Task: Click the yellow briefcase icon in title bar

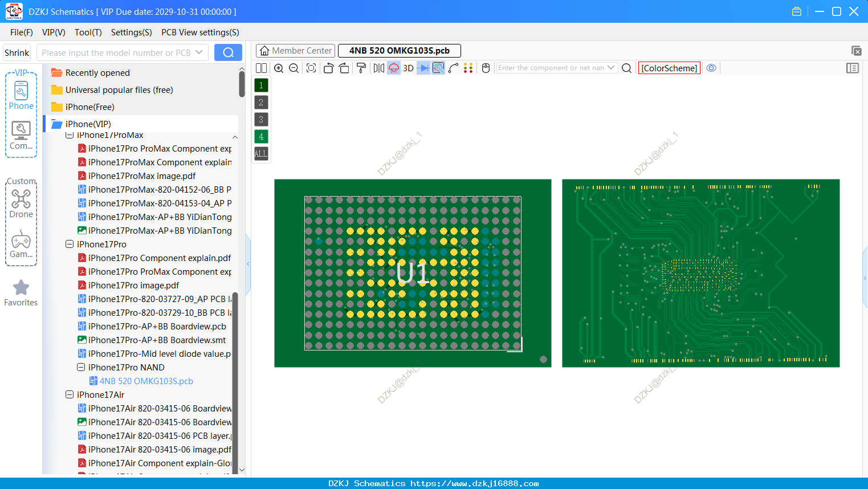Action: click(797, 11)
